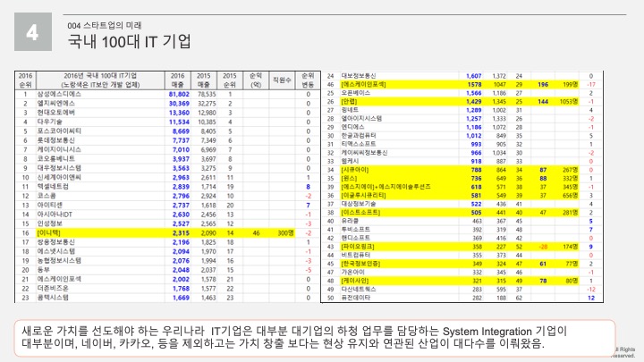Click the revenue value 81,802
This screenshot has height=362, width=644.
pyautogui.click(x=179, y=94)
